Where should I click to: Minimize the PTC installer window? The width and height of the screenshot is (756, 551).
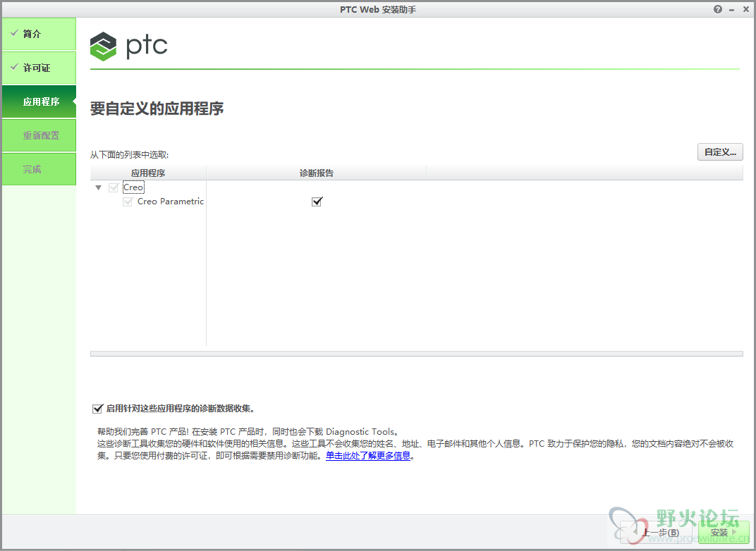[x=732, y=10]
